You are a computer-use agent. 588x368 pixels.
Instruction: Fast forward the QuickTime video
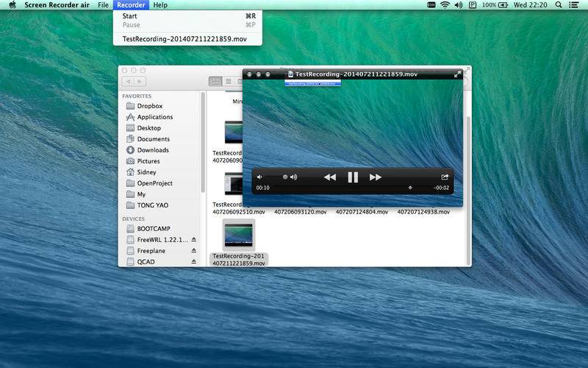click(376, 177)
